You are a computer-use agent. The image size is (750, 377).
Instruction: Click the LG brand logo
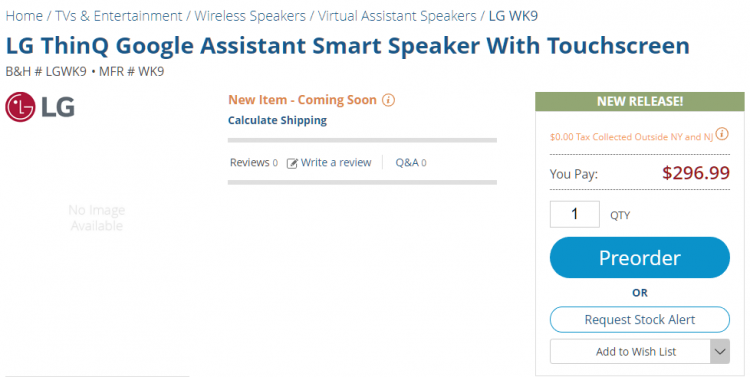[x=40, y=107]
